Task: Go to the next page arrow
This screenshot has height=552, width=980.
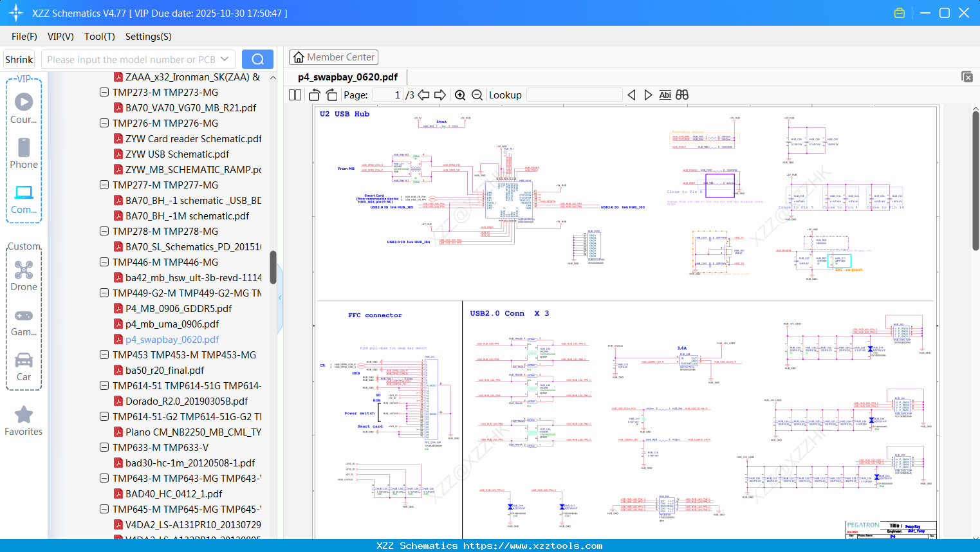Action: [x=440, y=95]
